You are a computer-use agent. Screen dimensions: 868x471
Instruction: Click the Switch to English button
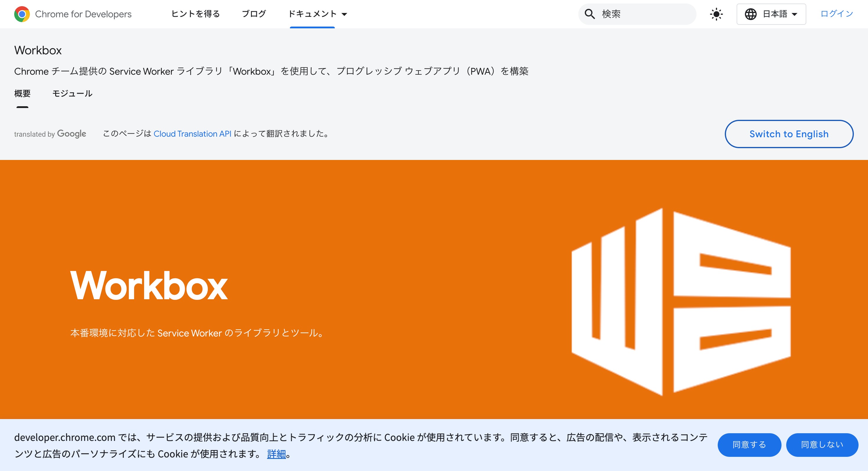pos(789,134)
